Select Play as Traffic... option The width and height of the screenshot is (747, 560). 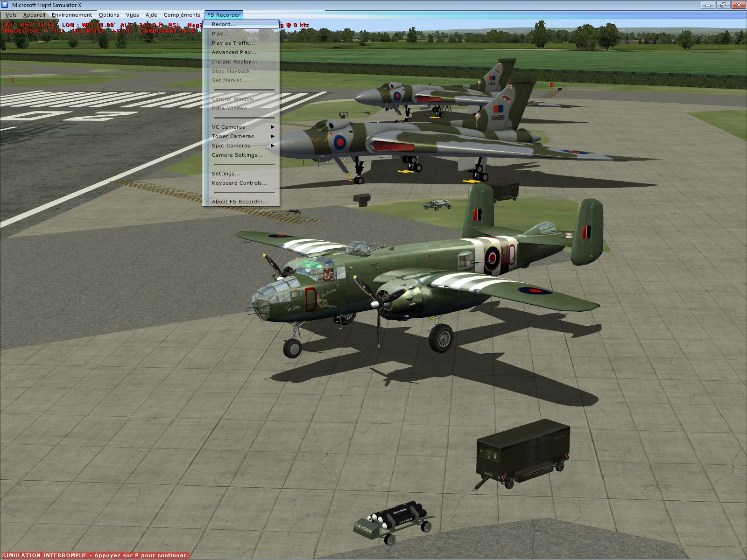pyautogui.click(x=233, y=43)
